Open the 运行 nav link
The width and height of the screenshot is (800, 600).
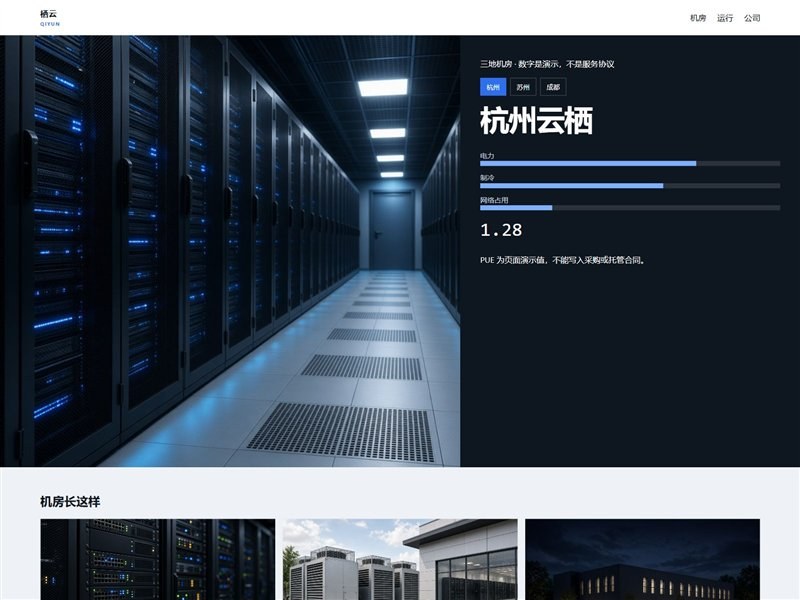(724, 18)
